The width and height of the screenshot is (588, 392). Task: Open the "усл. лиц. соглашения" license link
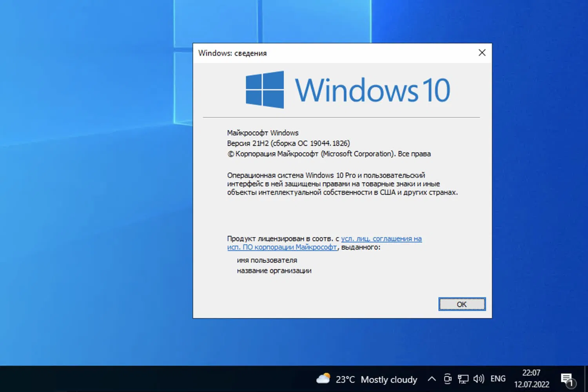pos(325,243)
